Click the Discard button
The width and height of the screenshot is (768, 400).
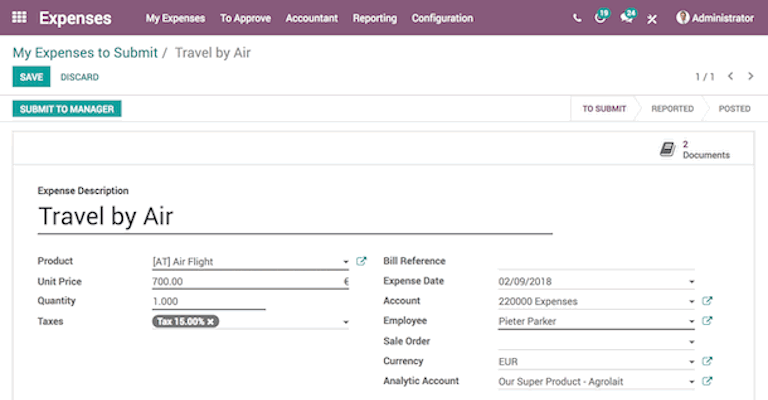coord(79,77)
